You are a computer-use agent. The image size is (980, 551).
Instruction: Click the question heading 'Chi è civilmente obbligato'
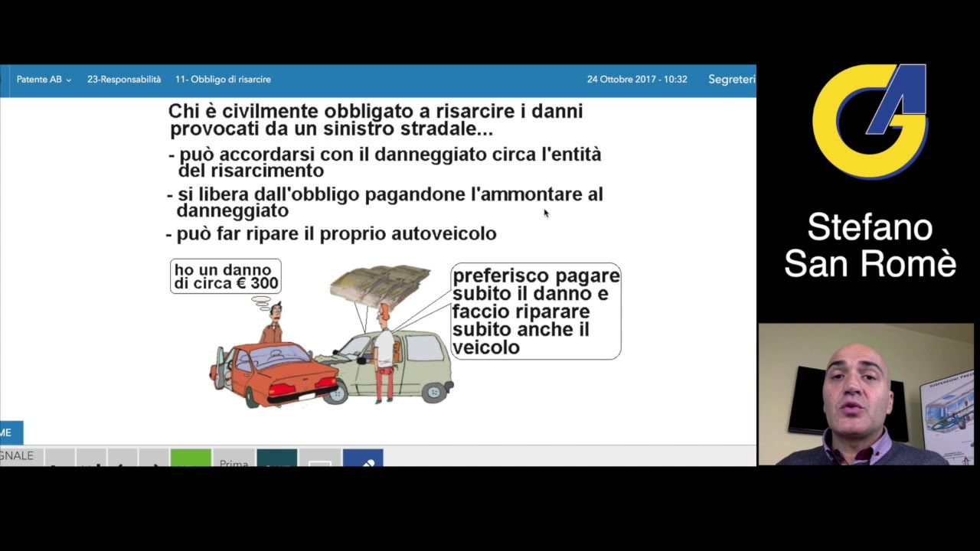coord(376,120)
